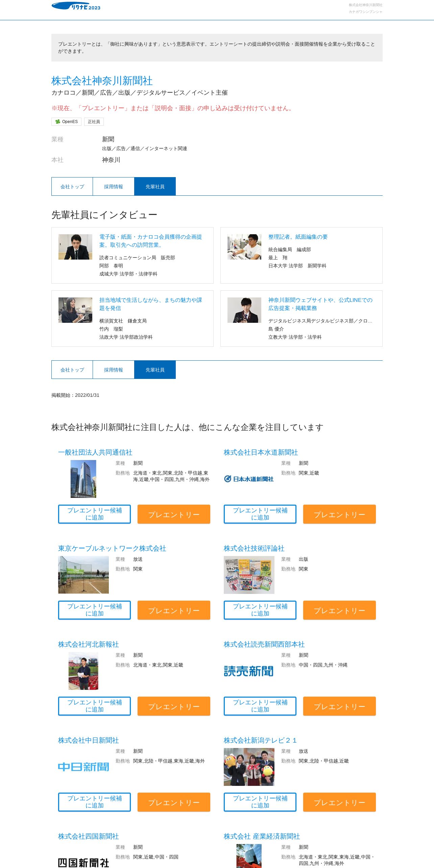
Task: Open 株式会社日本水道新聞社 company link
Action: point(261,452)
